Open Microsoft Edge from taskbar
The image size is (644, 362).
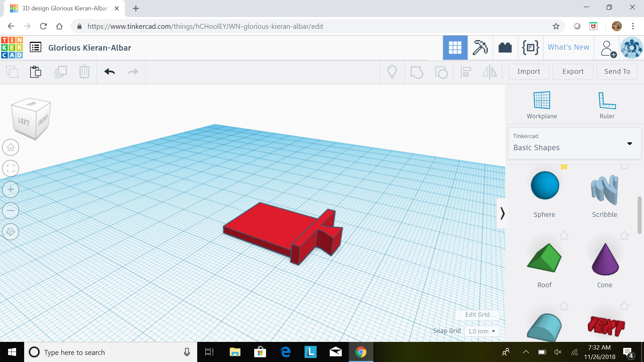coord(285,352)
